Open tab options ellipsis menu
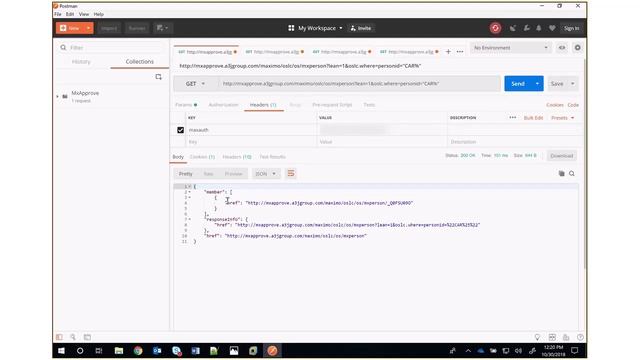The image size is (640, 360). click(x=460, y=51)
